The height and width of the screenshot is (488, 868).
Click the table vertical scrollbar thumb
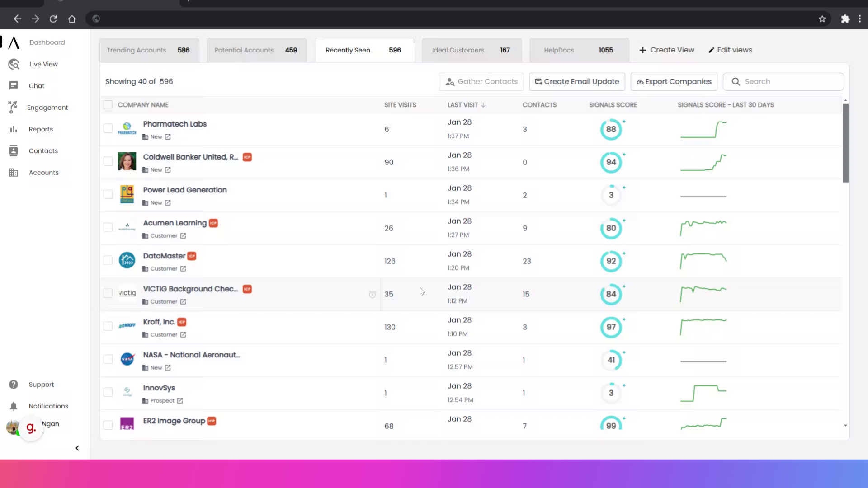click(x=845, y=143)
